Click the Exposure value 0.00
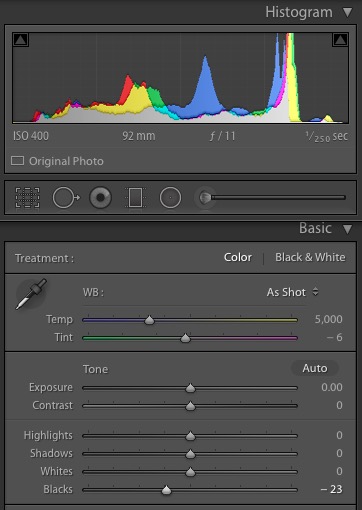This screenshot has width=362, height=510. point(332,387)
